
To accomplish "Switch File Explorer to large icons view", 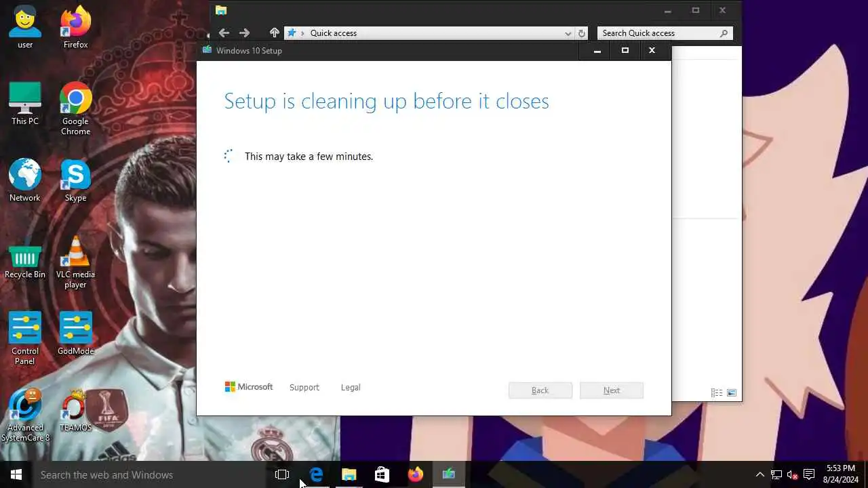I will 732,392.
